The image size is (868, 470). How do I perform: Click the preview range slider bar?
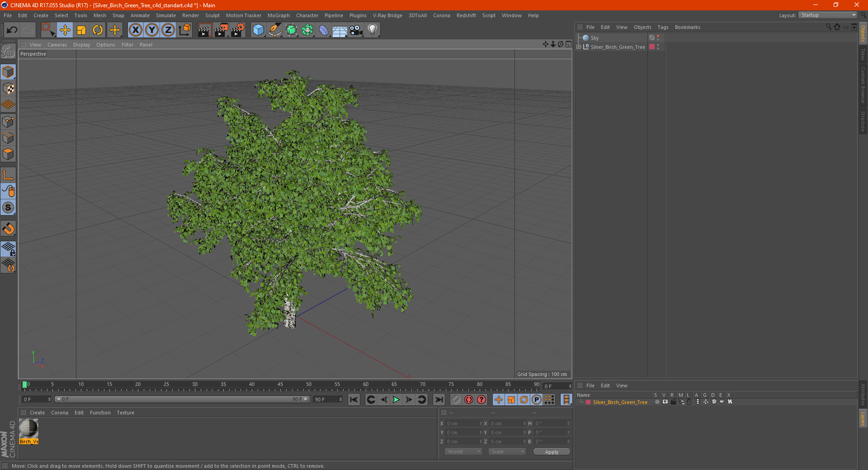point(182,399)
